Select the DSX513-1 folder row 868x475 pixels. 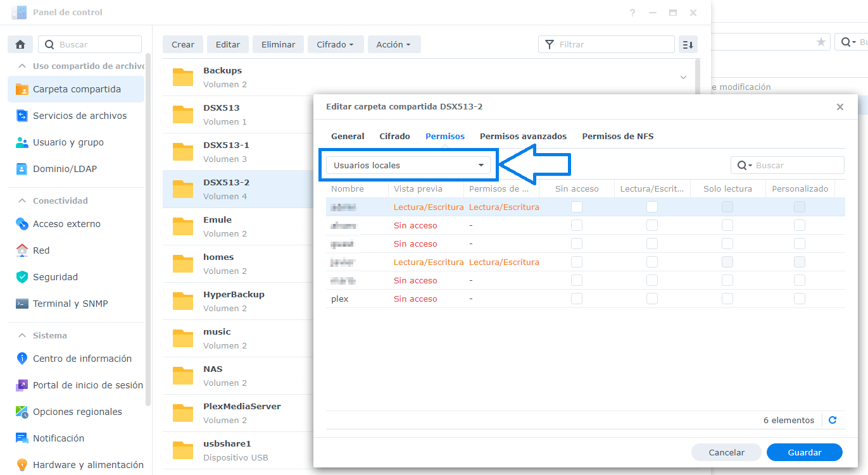(238, 152)
